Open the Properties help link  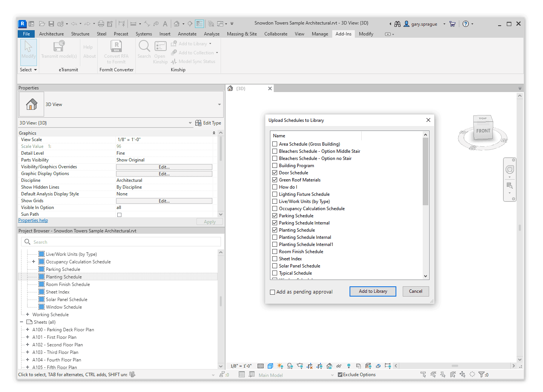click(x=33, y=221)
